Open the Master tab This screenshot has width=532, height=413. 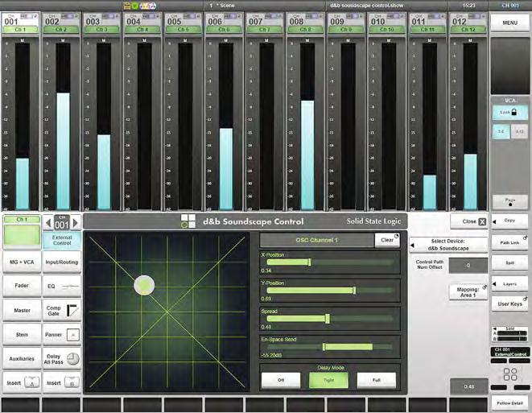[22, 310]
